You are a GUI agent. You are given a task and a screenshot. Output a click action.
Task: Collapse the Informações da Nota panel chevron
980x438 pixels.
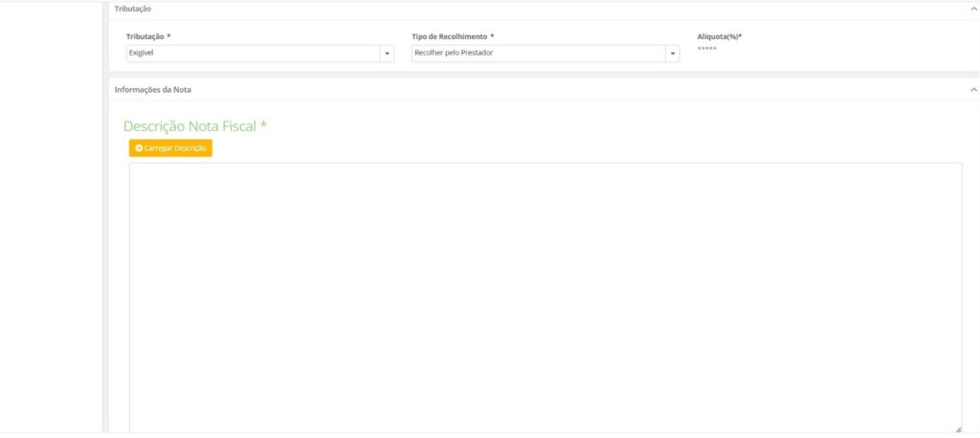[973, 89]
